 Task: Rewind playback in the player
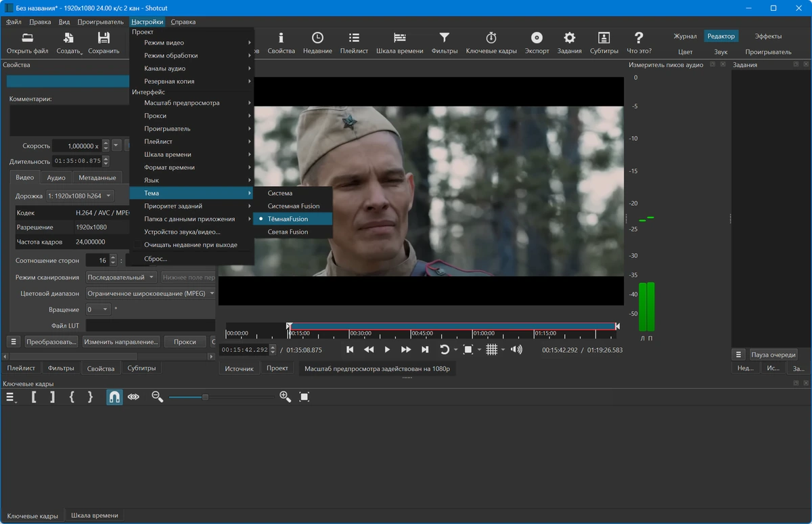369,349
